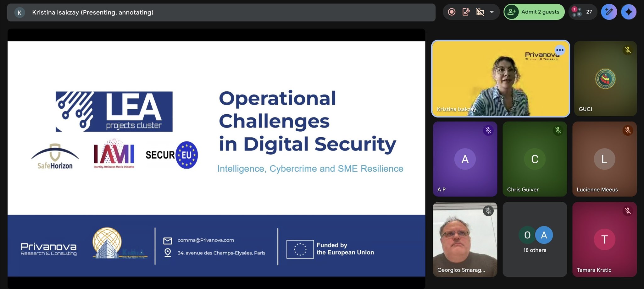Screen dimensions: 644x289
Task: Open the Gemini sparkle assistant icon
Action: coord(629,12)
